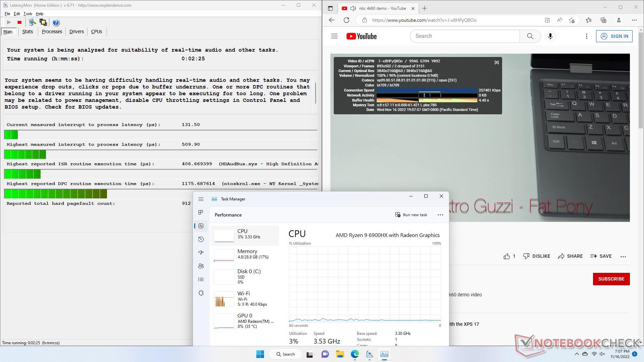Go back in Edge browser
The image size is (644, 362).
coord(332,20)
